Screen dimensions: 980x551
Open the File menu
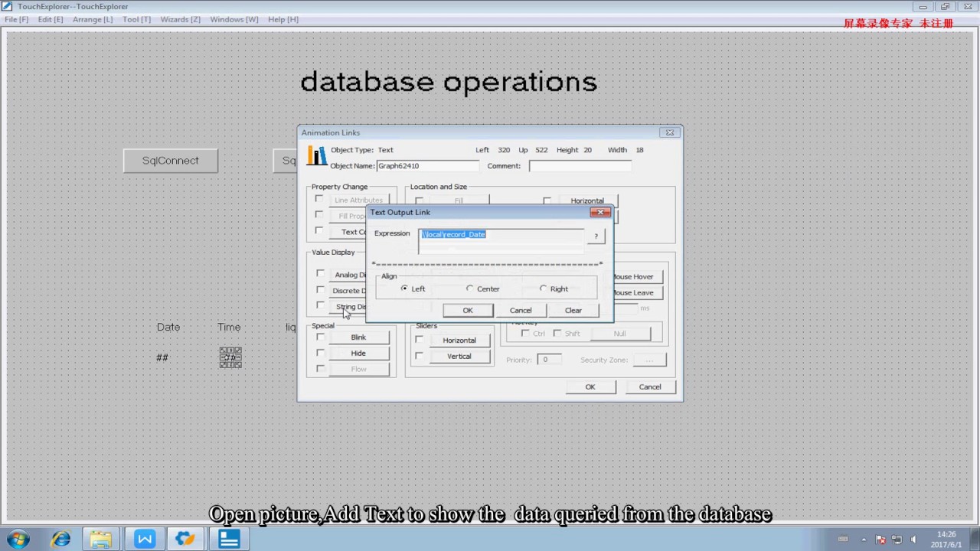point(16,19)
